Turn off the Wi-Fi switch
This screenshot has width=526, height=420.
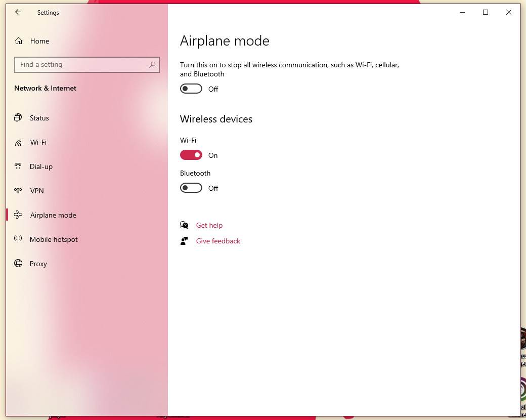(x=191, y=154)
